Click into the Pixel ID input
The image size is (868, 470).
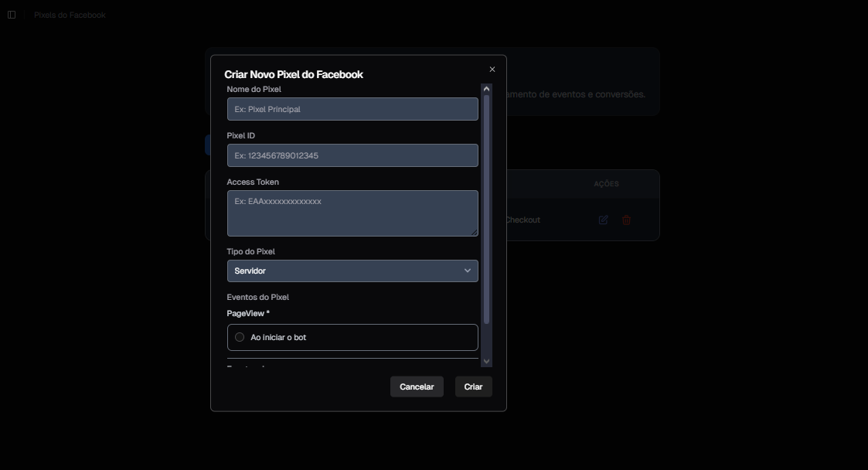pos(352,155)
